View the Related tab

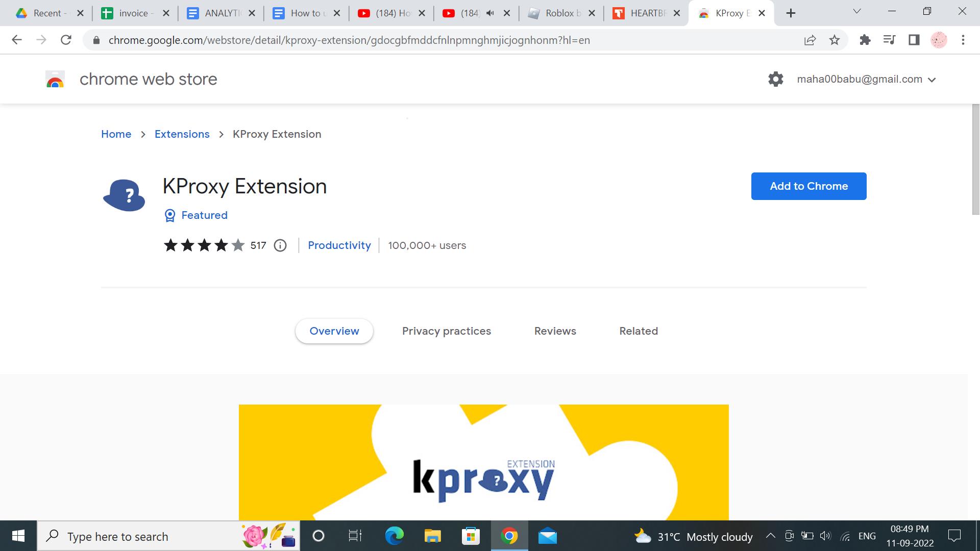pyautogui.click(x=639, y=331)
